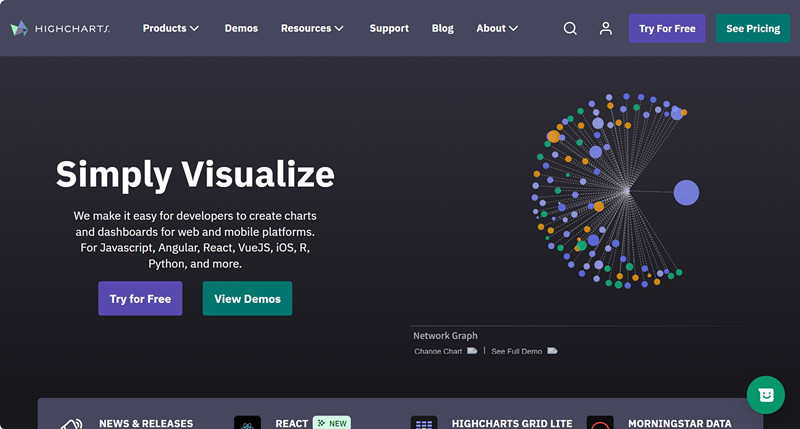Click the hero Try for Free button
Viewport: 800px width, 429px height.
(x=140, y=298)
